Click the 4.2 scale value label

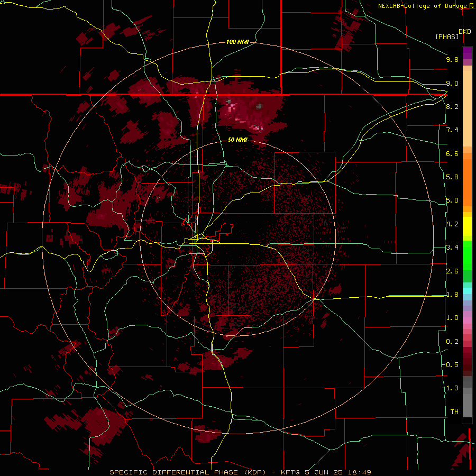pos(452,224)
